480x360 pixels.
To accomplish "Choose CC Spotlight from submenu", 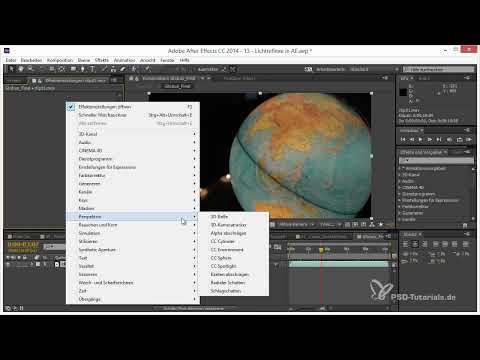I will tap(234, 266).
